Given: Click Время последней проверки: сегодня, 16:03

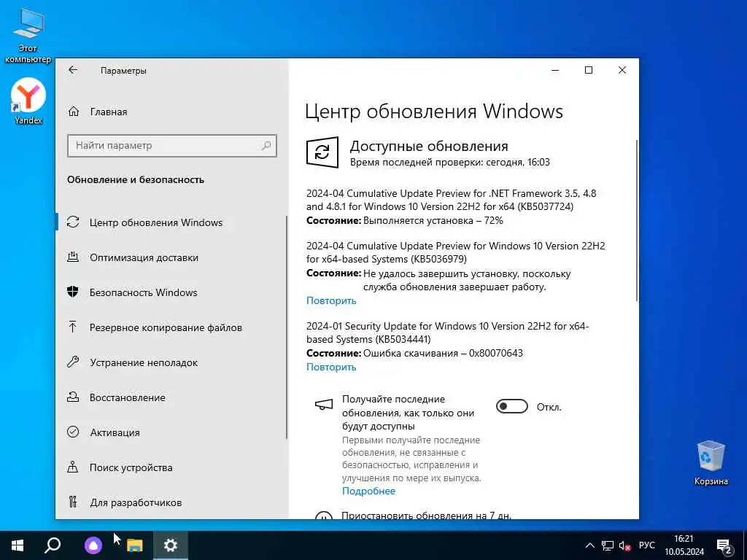Looking at the screenshot, I should point(449,162).
